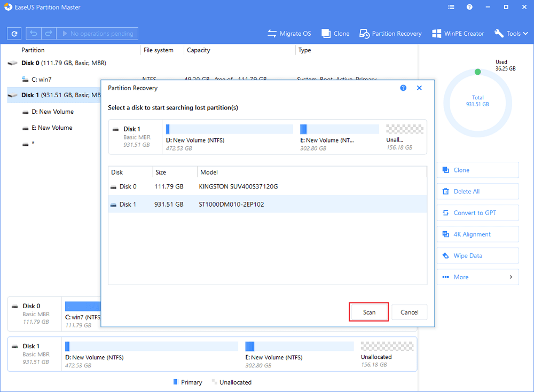The width and height of the screenshot is (534, 392).
Task: Click Convert to GPT in side panel
Action: 477,213
